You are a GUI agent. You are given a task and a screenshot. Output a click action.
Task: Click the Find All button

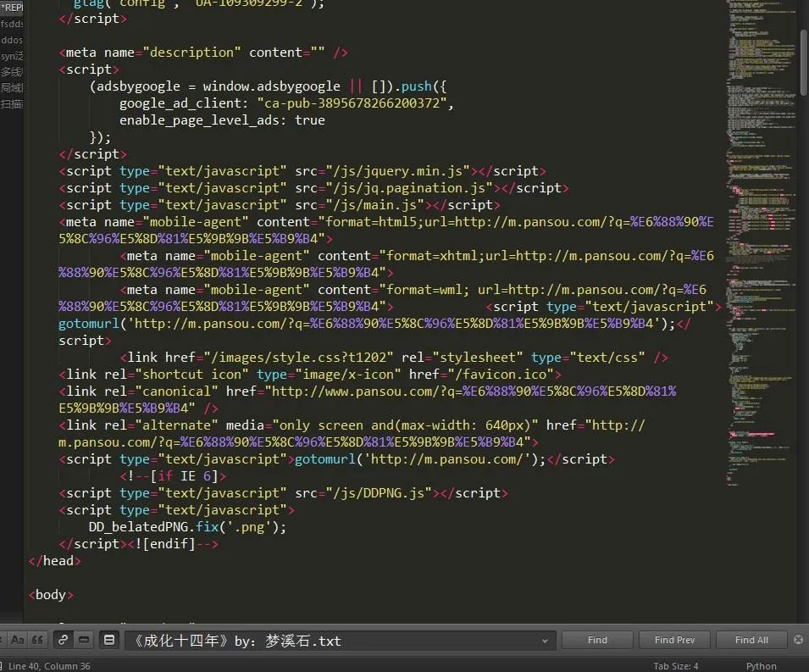click(x=751, y=640)
